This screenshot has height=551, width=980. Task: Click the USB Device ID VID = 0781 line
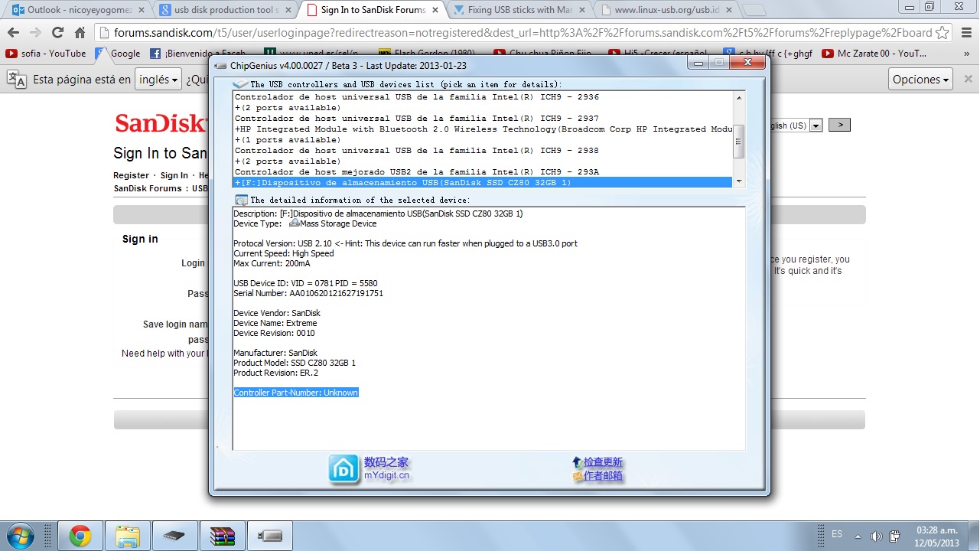pos(305,283)
